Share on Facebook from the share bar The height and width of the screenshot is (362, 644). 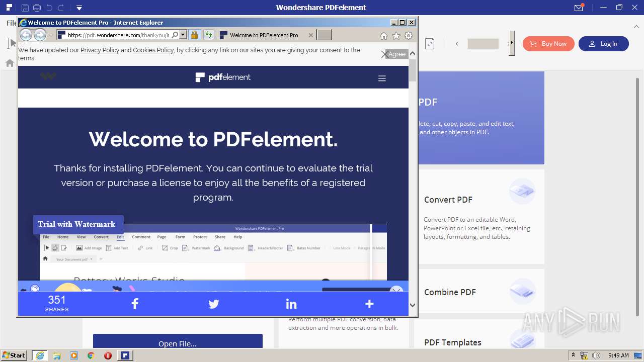135,304
